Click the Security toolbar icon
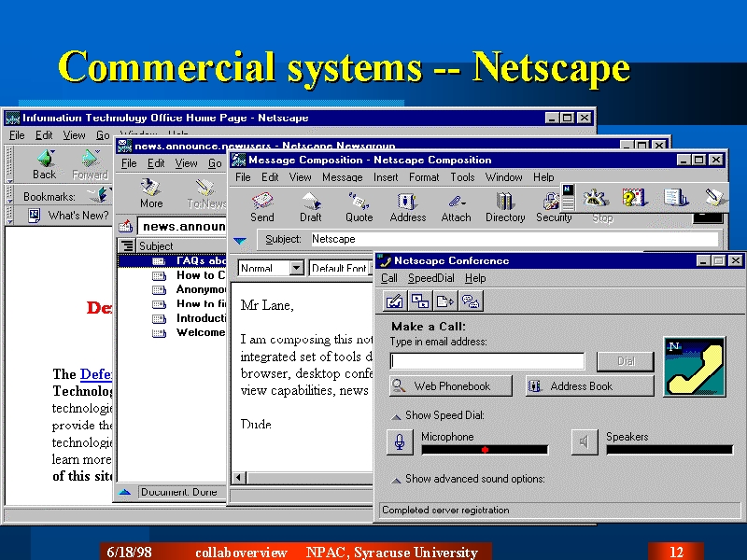The height and width of the screenshot is (560, 747). (553, 208)
